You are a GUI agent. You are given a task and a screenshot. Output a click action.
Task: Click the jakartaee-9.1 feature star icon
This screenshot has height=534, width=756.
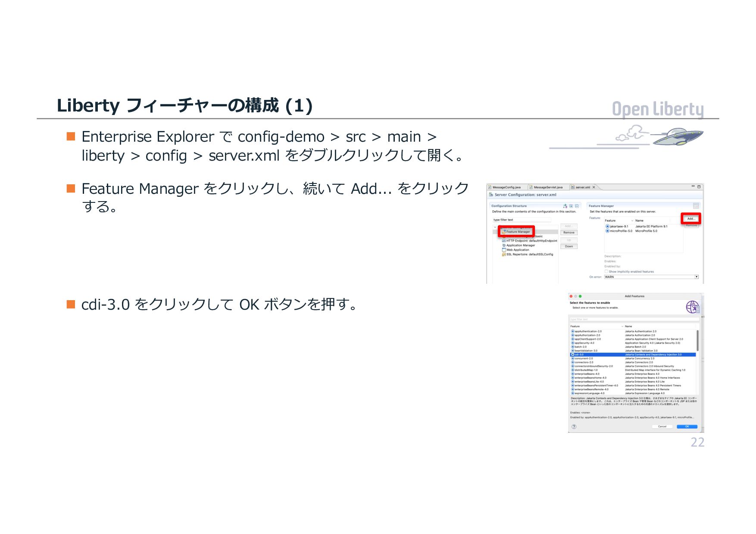(x=607, y=226)
